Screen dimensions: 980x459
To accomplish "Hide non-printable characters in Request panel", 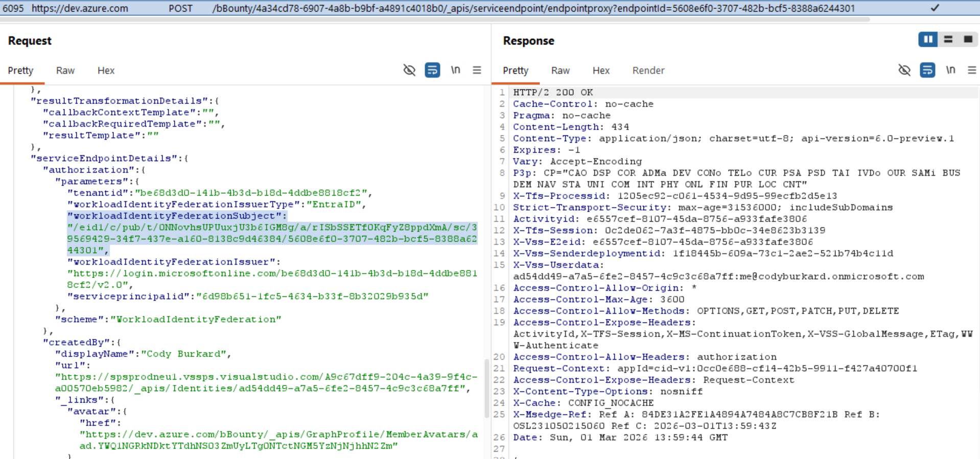I will [409, 70].
